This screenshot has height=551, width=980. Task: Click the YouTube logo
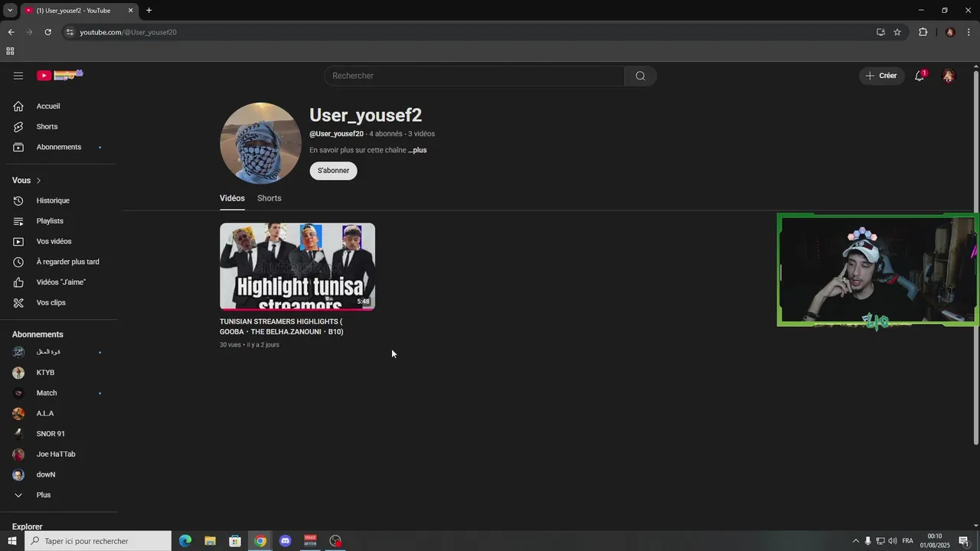coord(60,75)
